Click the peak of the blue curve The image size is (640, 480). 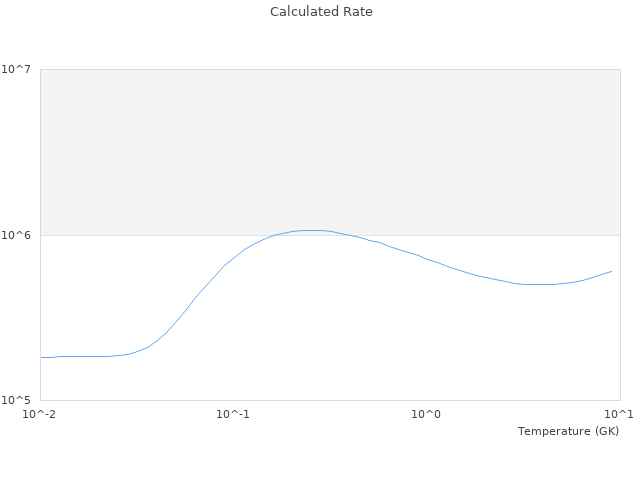[x=310, y=230]
